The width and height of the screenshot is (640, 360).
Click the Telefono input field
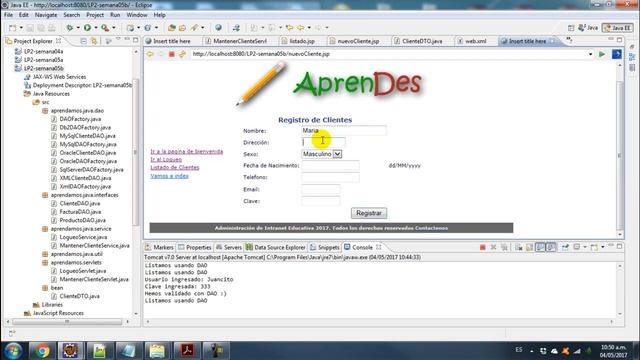330,178
